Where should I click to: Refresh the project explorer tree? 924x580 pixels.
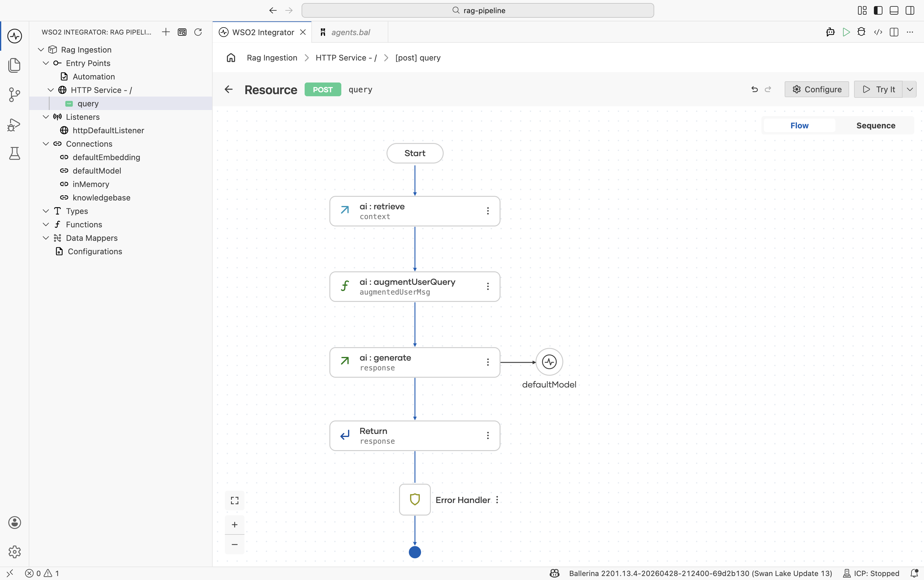(198, 32)
